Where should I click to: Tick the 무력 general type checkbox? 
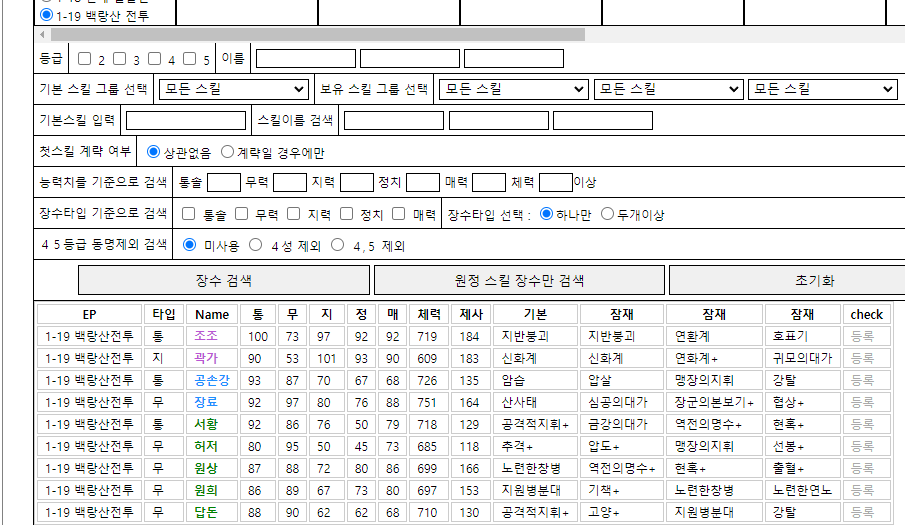coord(241,214)
